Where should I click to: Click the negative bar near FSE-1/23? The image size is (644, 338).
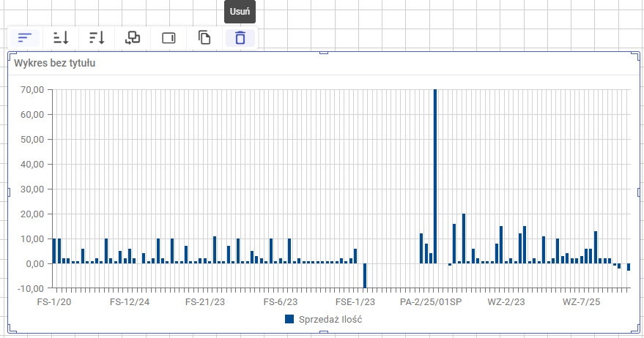click(365, 276)
